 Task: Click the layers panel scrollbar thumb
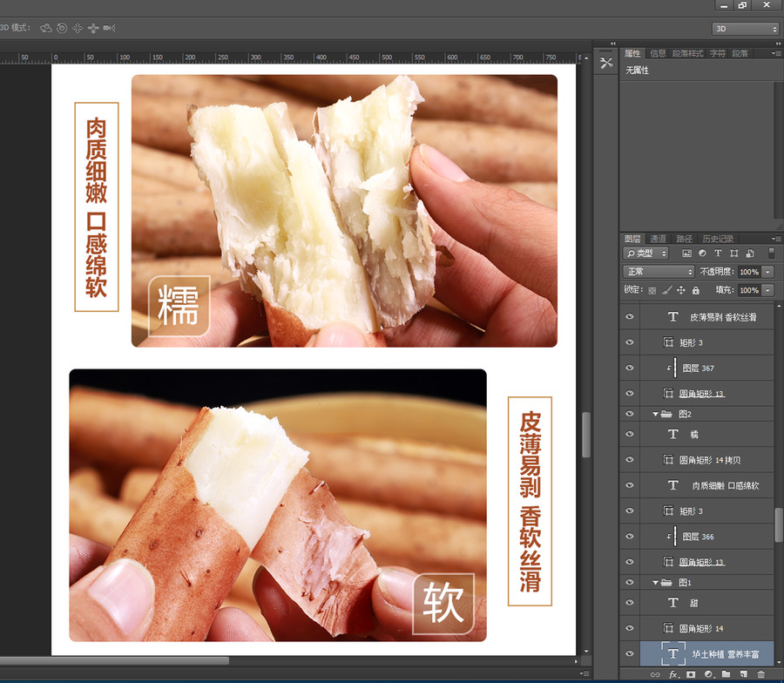pos(779,524)
